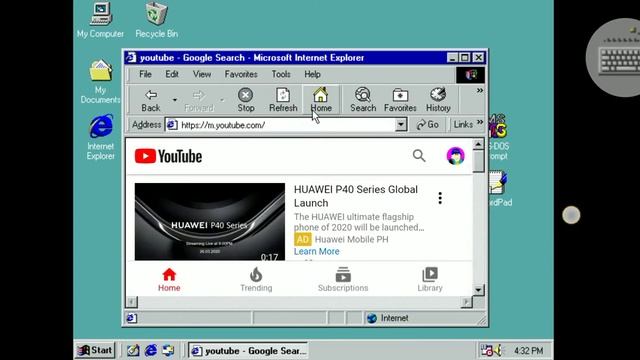Click the 4:32 PM system clock
640x360 pixels.
click(x=529, y=351)
